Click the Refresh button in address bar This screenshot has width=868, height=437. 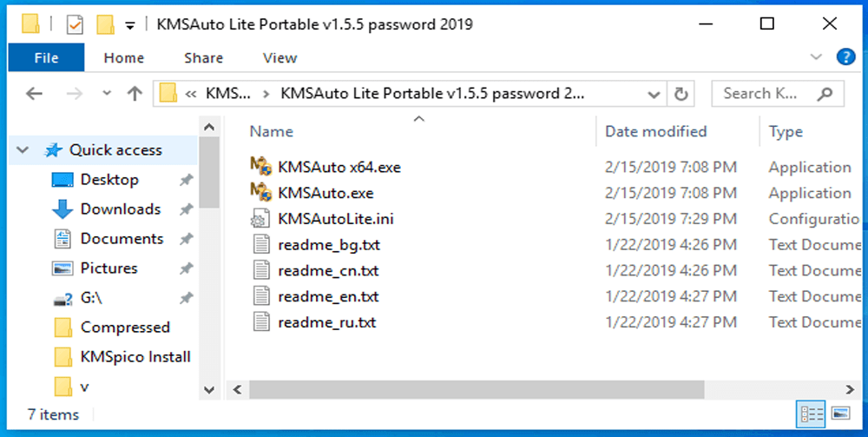(681, 94)
